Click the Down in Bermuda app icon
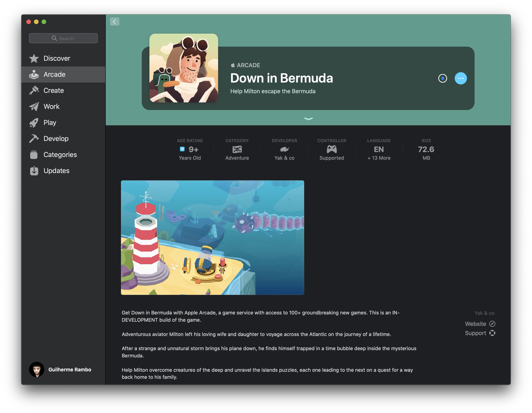This screenshot has height=413, width=532. tap(184, 68)
